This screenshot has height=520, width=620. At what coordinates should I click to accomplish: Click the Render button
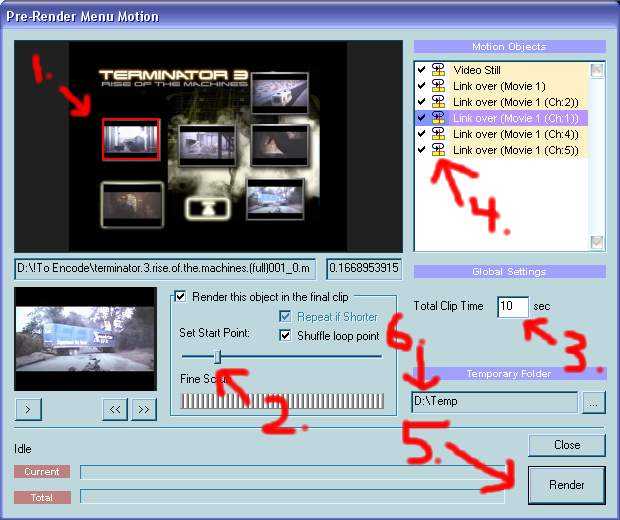567,485
